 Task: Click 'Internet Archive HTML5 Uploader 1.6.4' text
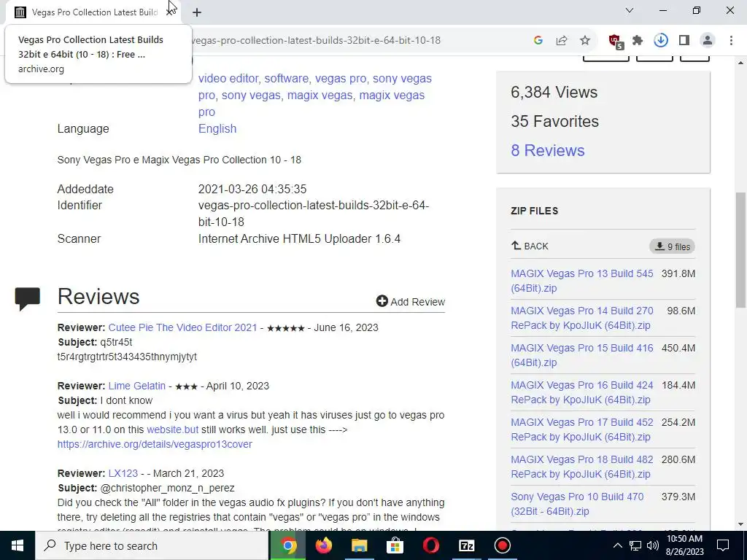coord(299,238)
